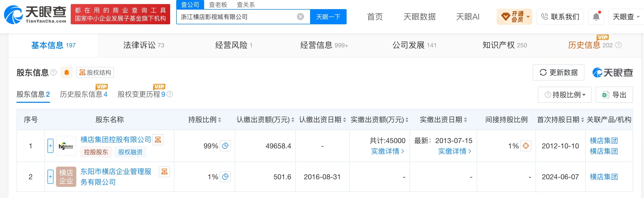644x198 pixels.
Task: Open the notification bell in header
Action: [x=596, y=17]
